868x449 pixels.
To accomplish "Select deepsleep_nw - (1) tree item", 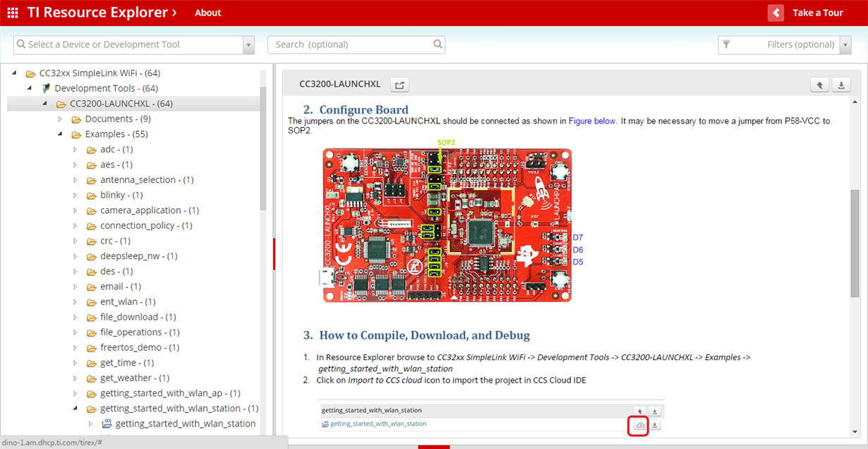I will click(x=139, y=256).
